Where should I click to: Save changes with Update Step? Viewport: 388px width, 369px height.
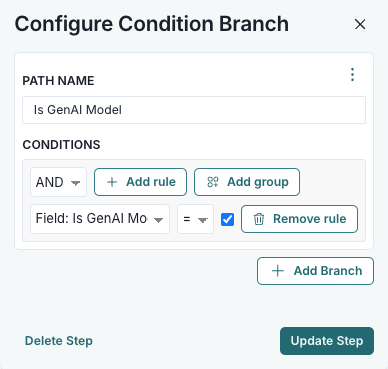click(327, 341)
